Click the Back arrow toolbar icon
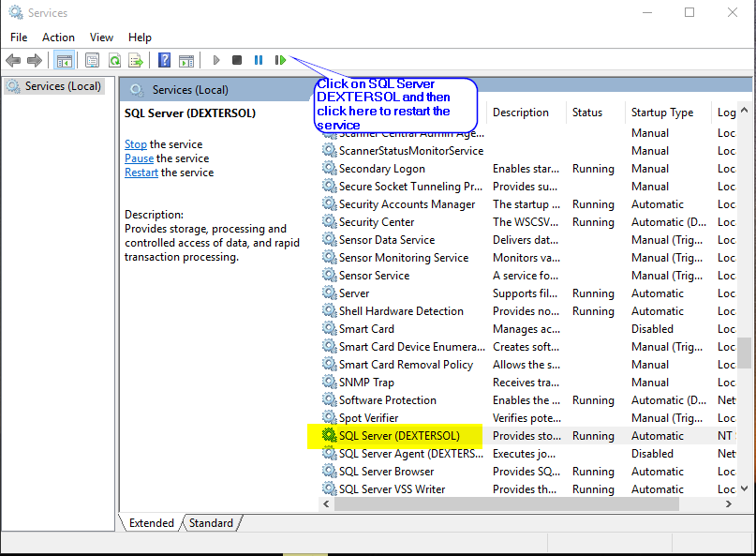The width and height of the screenshot is (756, 556). coord(13,61)
